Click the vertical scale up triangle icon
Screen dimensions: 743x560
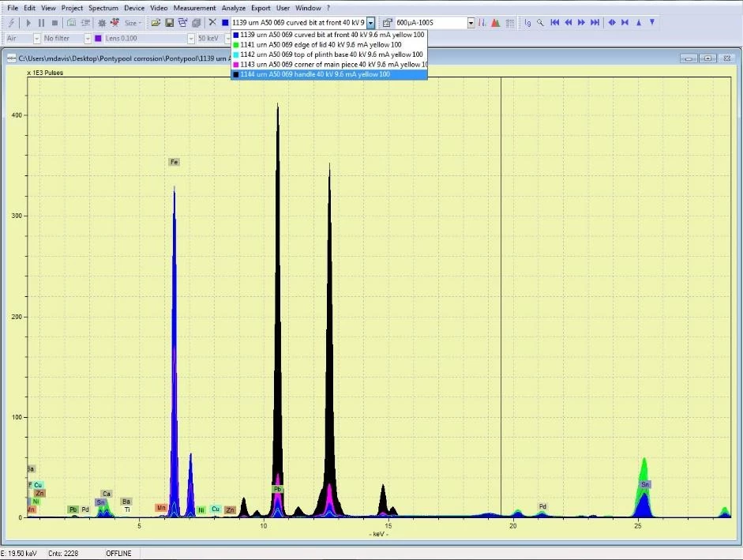tap(639, 23)
